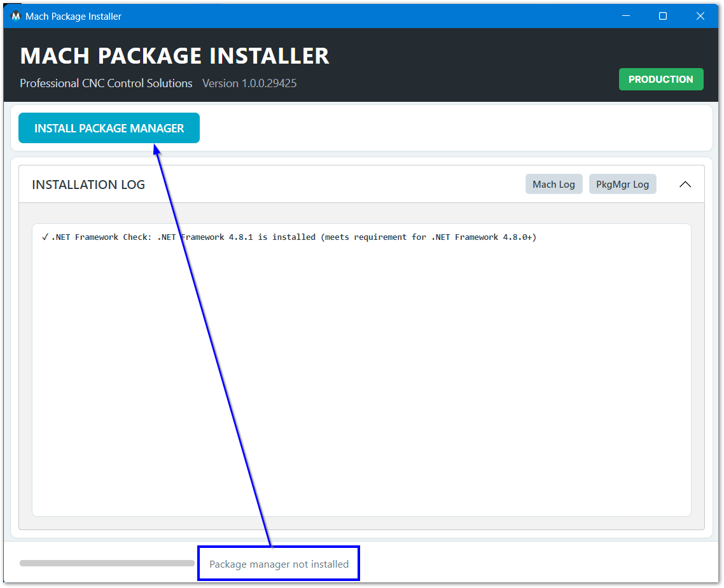Open the PkgMgr Log

coord(622,185)
